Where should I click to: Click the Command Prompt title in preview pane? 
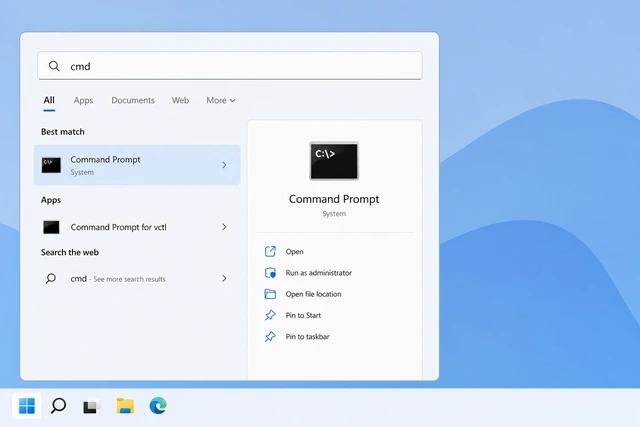click(334, 199)
